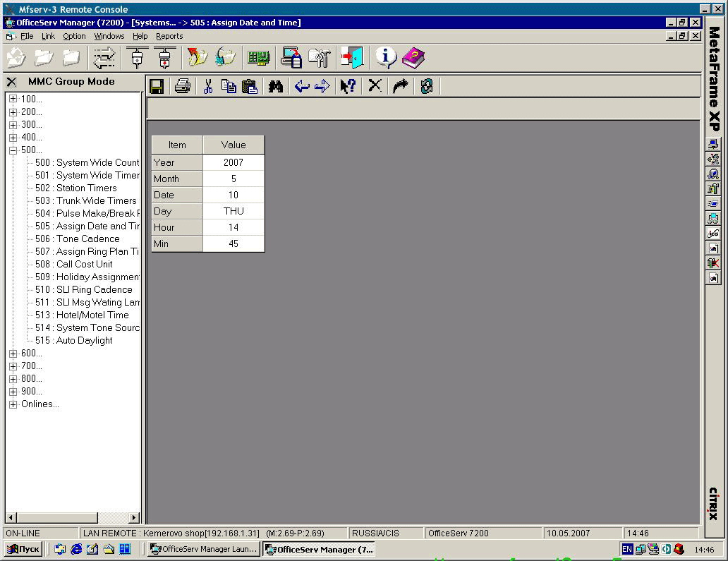Viewport: 728px width, 561px height.
Task: Click the Year value cell 2007
Action: (x=233, y=162)
